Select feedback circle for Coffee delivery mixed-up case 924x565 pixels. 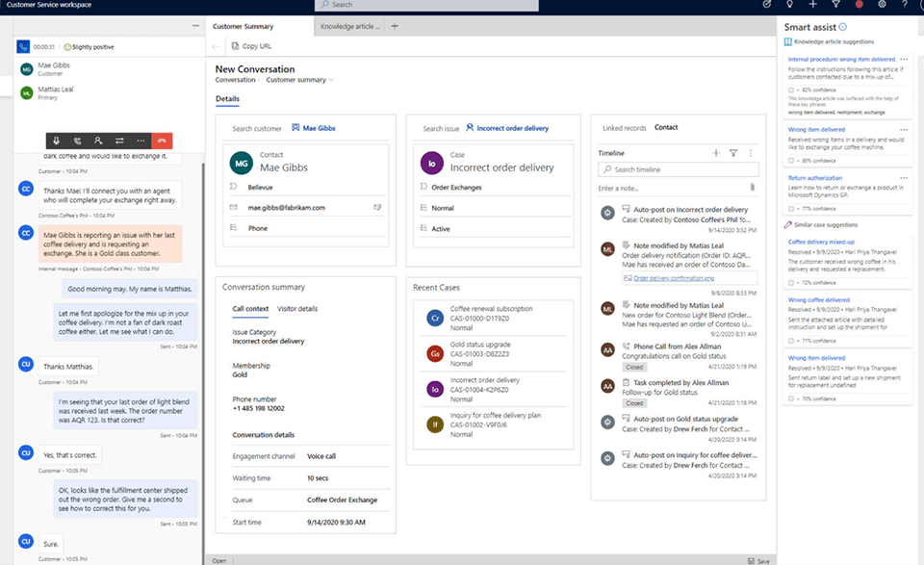click(791, 283)
